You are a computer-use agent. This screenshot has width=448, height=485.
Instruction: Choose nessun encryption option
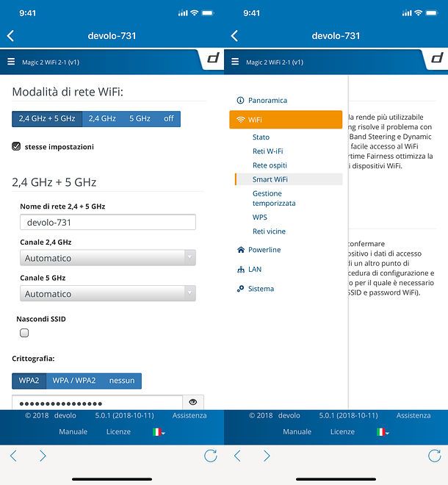click(122, 381)
